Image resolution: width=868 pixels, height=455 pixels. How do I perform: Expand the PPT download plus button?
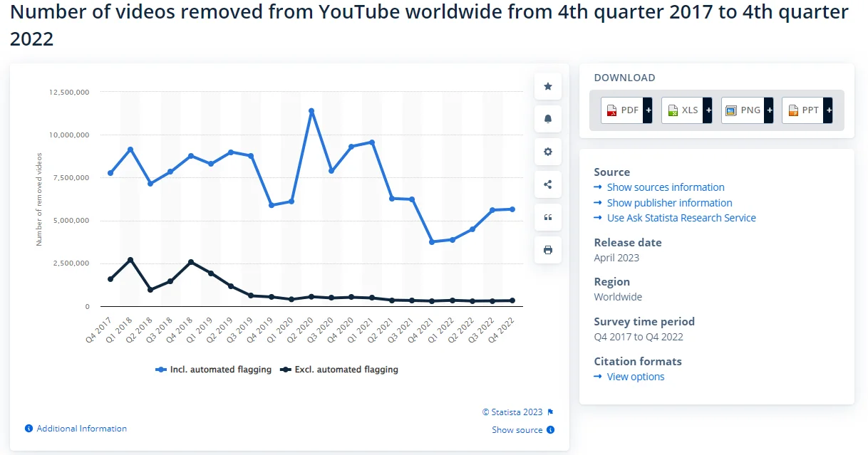828,110
